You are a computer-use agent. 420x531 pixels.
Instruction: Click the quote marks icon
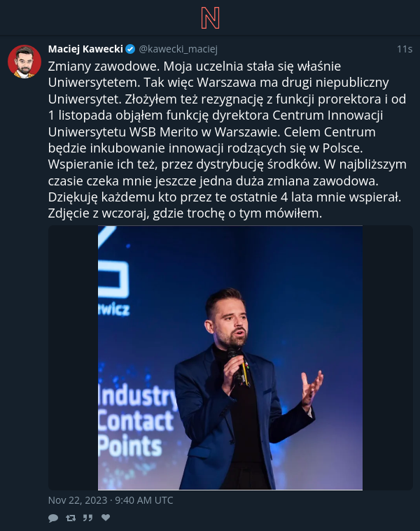coord(87,518)
